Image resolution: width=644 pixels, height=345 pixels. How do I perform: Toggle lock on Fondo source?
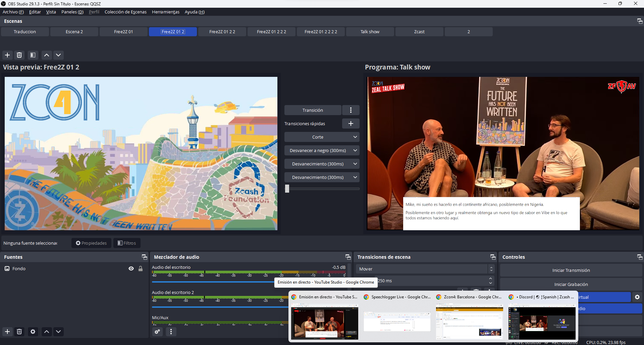(141, 268)
